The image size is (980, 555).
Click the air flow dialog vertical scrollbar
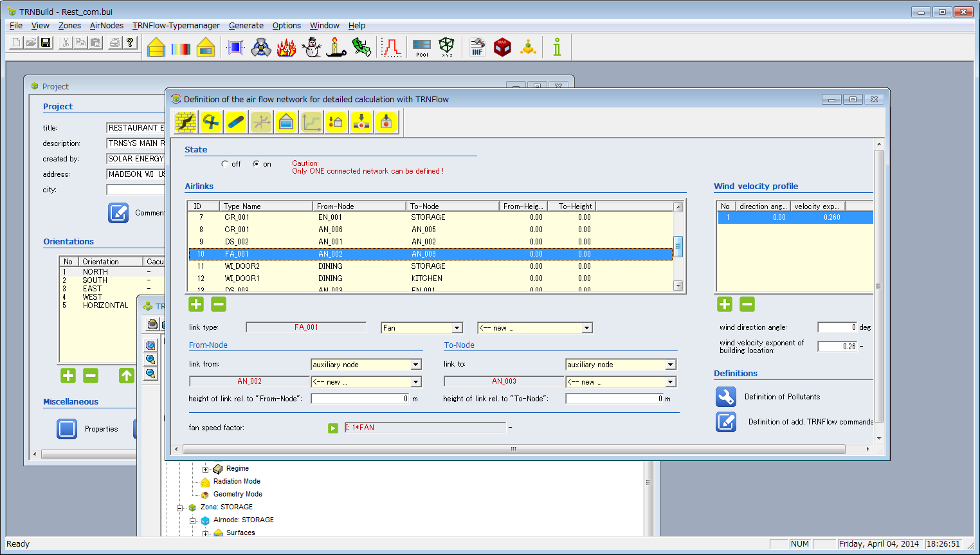click(x=878, y=286)
